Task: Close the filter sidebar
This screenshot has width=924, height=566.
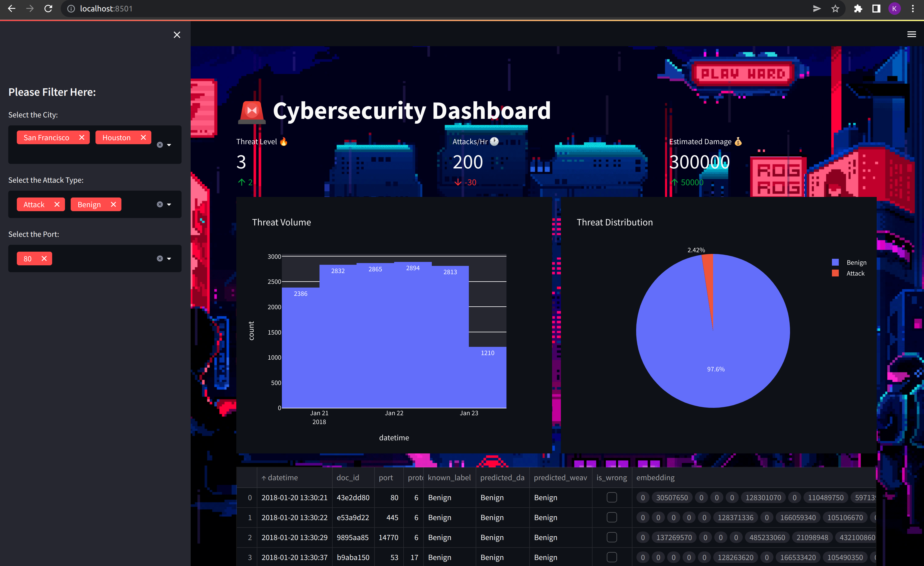Action: click(177, 35)
